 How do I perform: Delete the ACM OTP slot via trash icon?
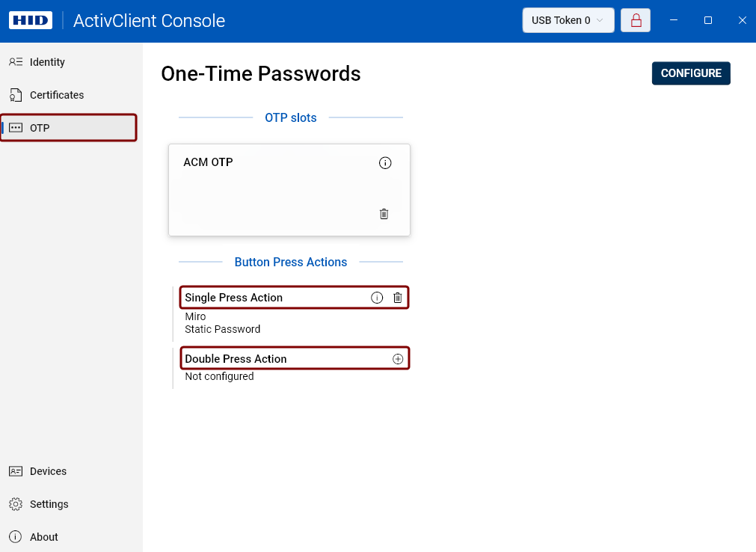click(384, 214)
